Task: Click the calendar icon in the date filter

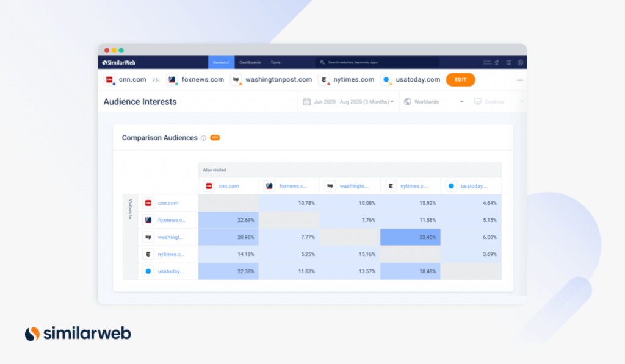Action: tap(307, 101)
